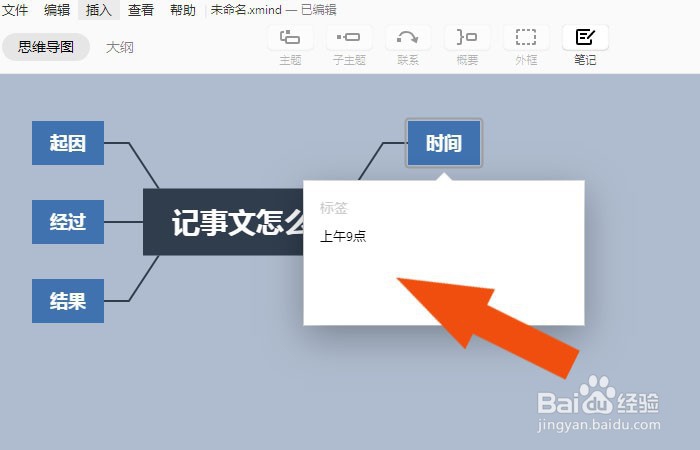The height and width of the screenshot is (450, 700).
Task: Open the 文件 menu
Action: coord(15,9)
